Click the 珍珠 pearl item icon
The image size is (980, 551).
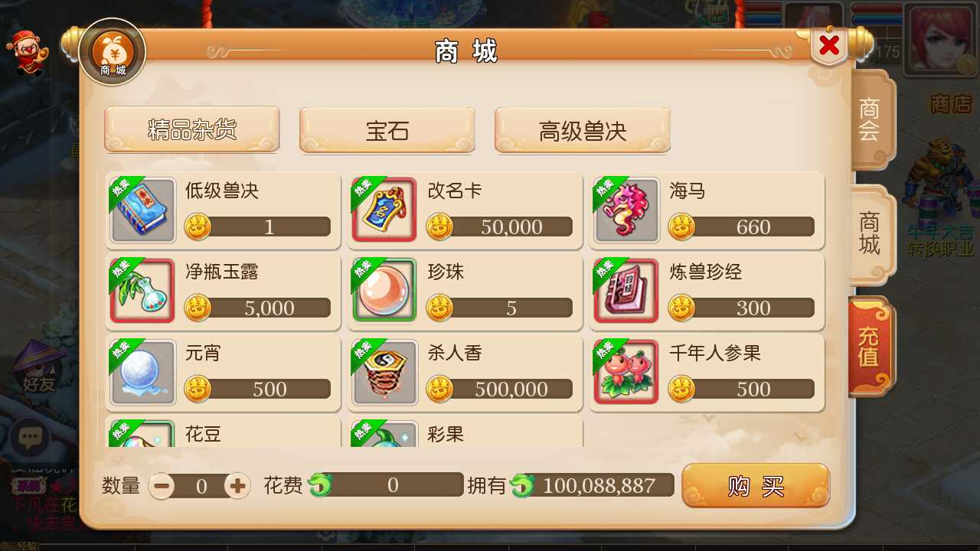pyautogui.click(x=385, y=292)
